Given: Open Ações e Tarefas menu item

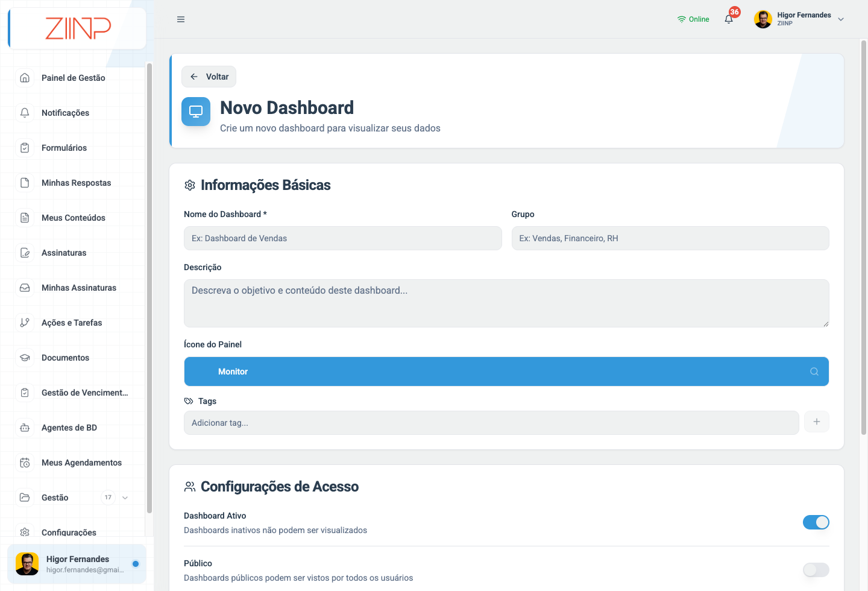Looking at the screenshot, I should (74, 323).
